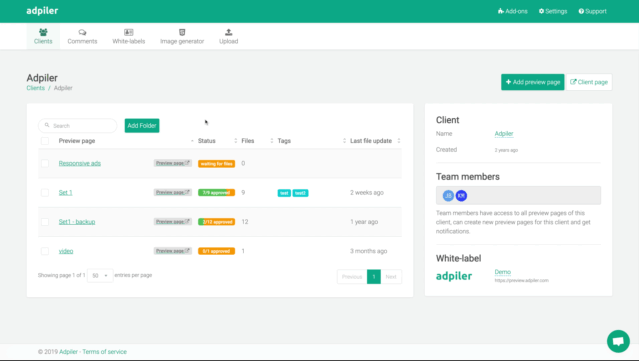Open Settings gear in top bar
Viewport: 639px width, 361px height.
[x=553, y=11]
